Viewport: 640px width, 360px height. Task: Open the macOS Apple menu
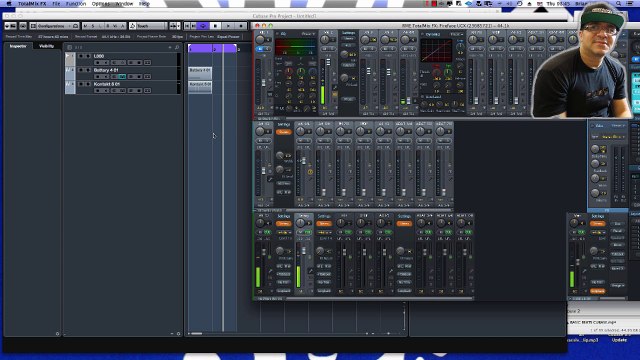[x=9, y=3]
